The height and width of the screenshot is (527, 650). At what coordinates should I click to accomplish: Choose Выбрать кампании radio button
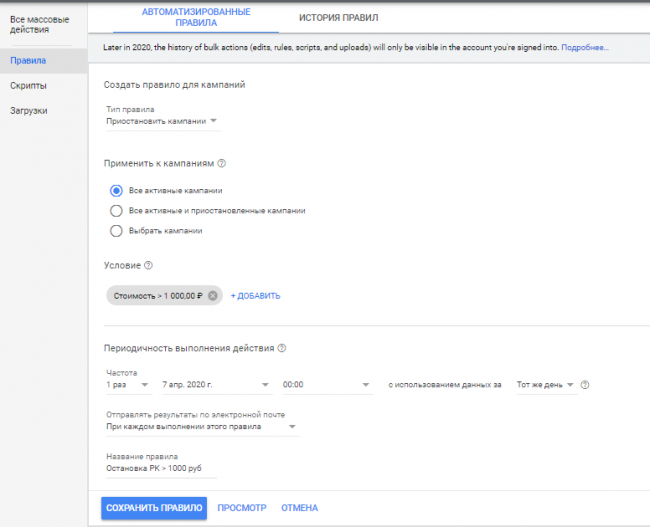click(116, 231)
